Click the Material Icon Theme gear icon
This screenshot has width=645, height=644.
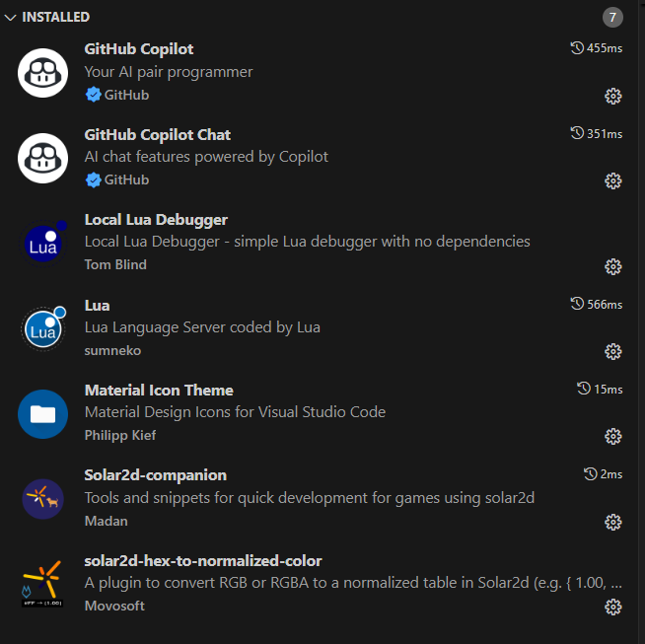pos(612,436)
